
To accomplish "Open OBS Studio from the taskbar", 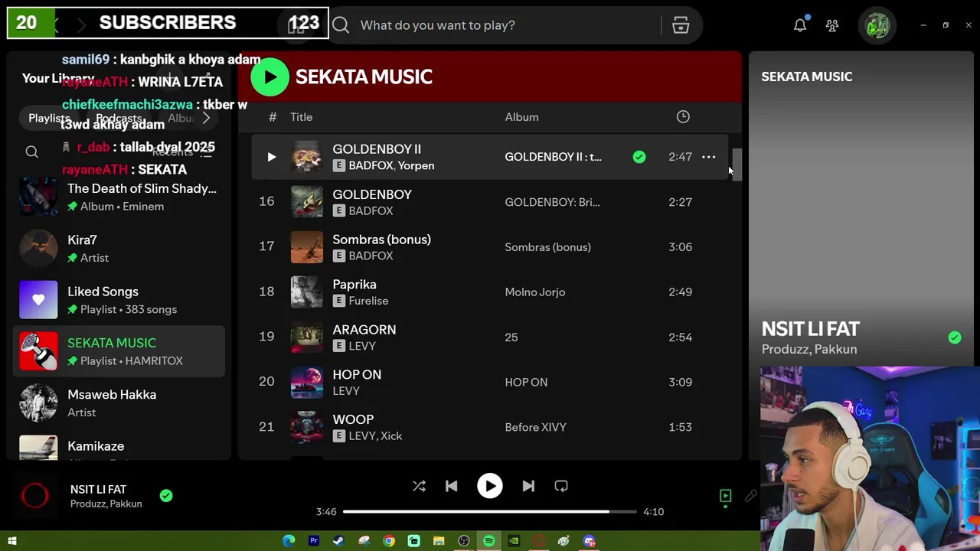I will [x=463, y=541].
